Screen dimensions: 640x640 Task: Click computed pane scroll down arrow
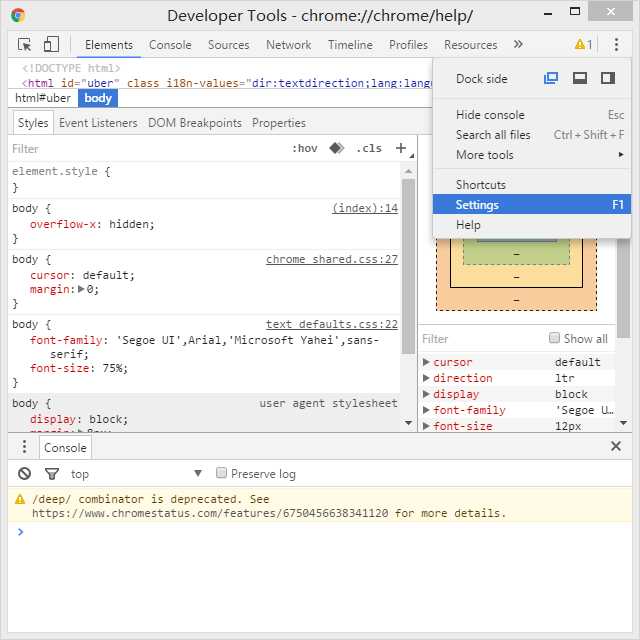click(623, 423)
